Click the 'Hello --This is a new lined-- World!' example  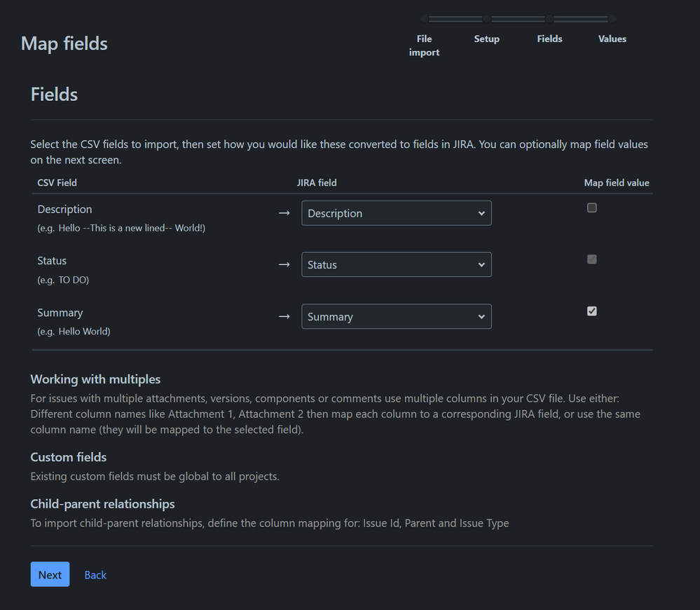[132, 228]
